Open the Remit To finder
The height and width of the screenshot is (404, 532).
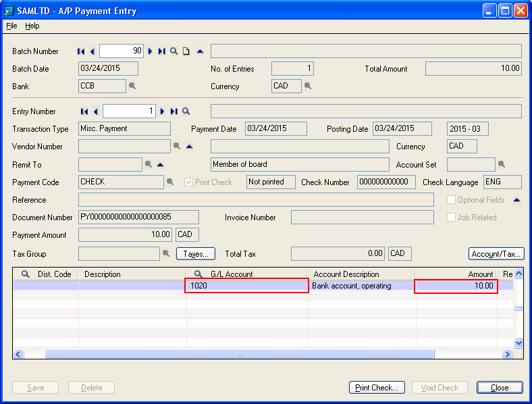(x=148, y=164)
